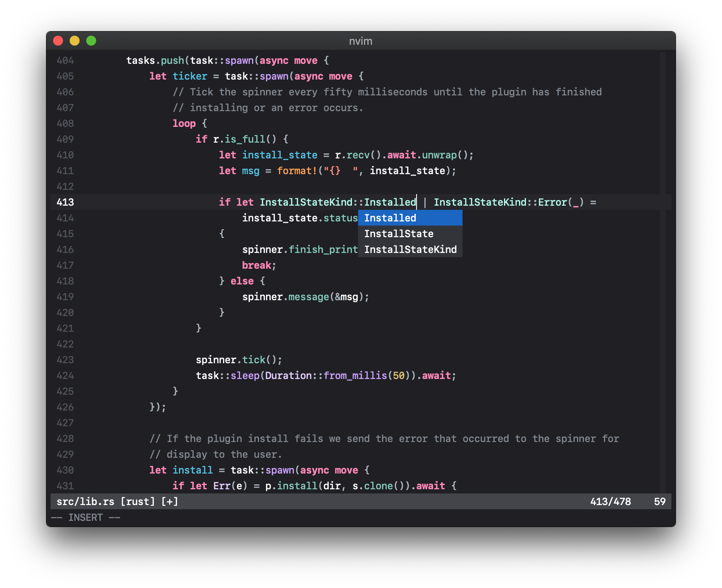Click the 413/478 line position indicator
The height and width of the screenshot is (588, 722).
click(610, 502)
